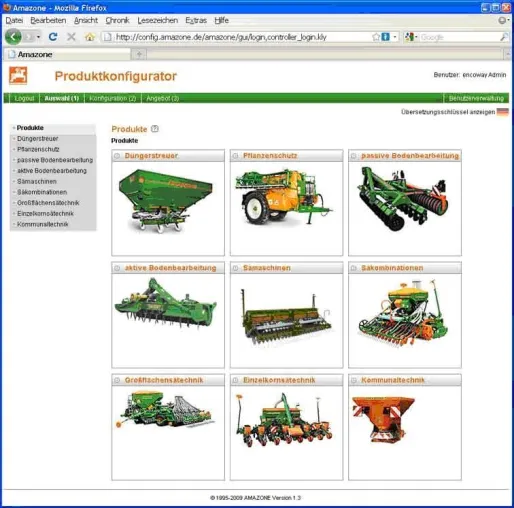Click the Firefox icon in title bar

[7, 7]
